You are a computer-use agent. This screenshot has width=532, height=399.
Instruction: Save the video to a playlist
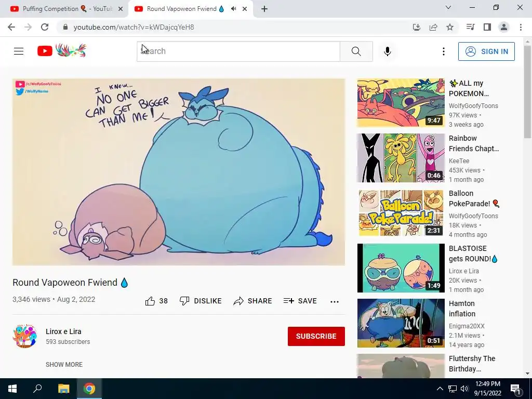pos(300,301)
